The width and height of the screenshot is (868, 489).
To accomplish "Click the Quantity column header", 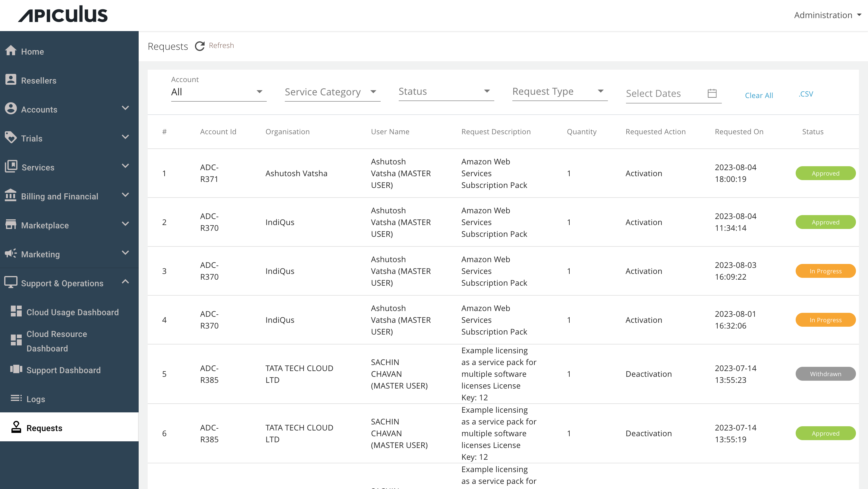I will 582,132.
